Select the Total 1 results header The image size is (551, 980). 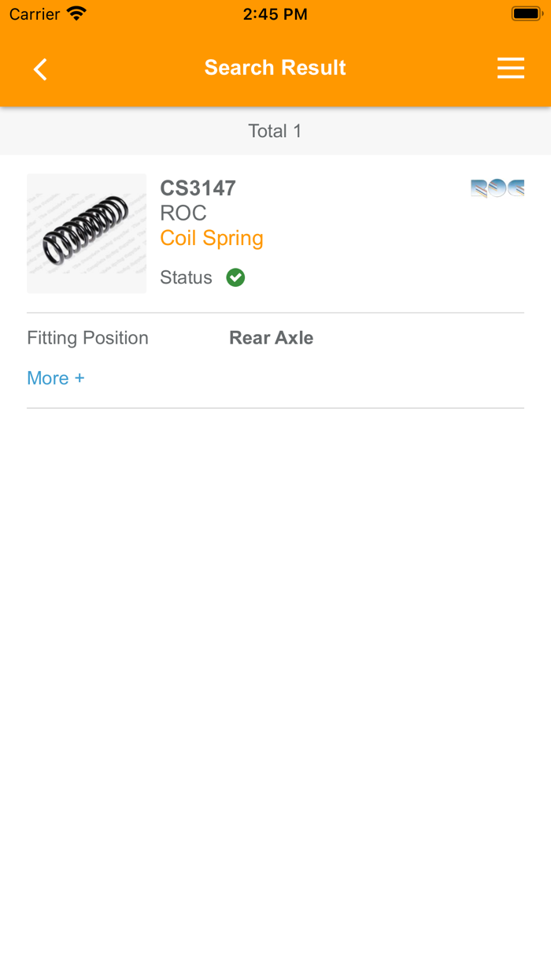pos(275,131)
